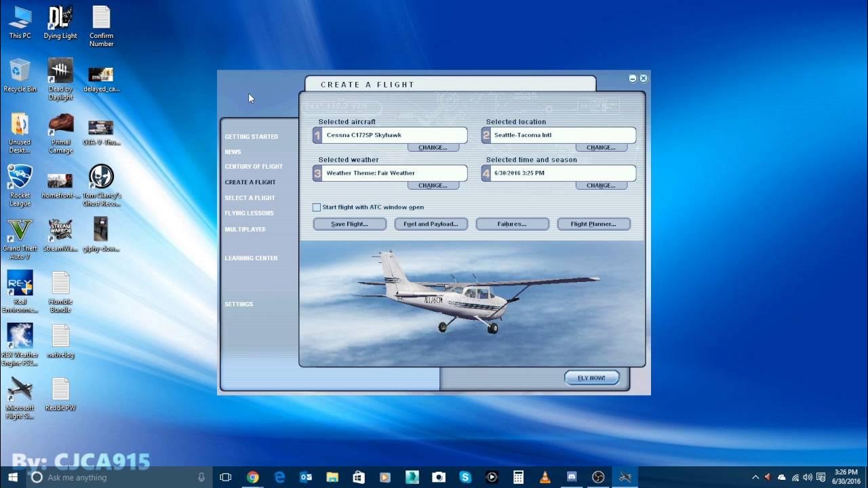Select Create a Flight menu item
Image resolution: width=868 pixels, height=488 pixels.
pos(250,182)
